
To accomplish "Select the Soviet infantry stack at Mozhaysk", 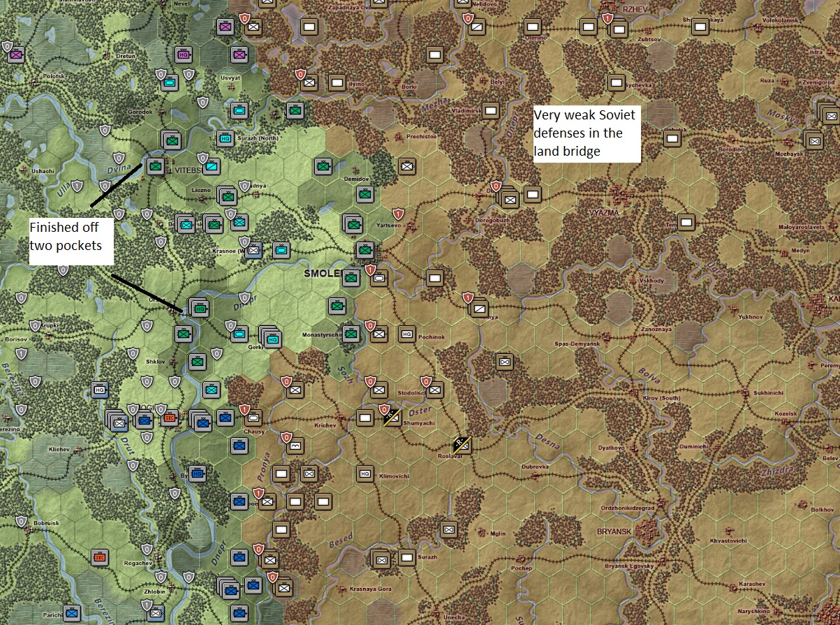I will 813,140.
